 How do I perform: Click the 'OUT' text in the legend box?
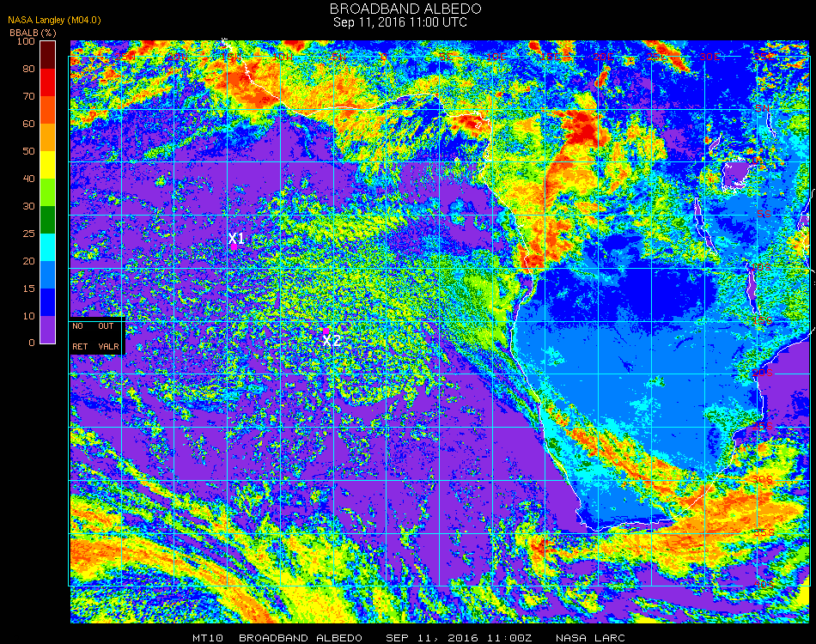point(106,326)
